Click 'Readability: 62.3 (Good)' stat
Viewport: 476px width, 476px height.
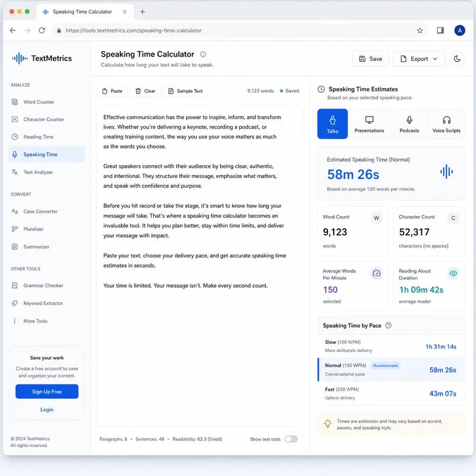[x=197, y=439]
